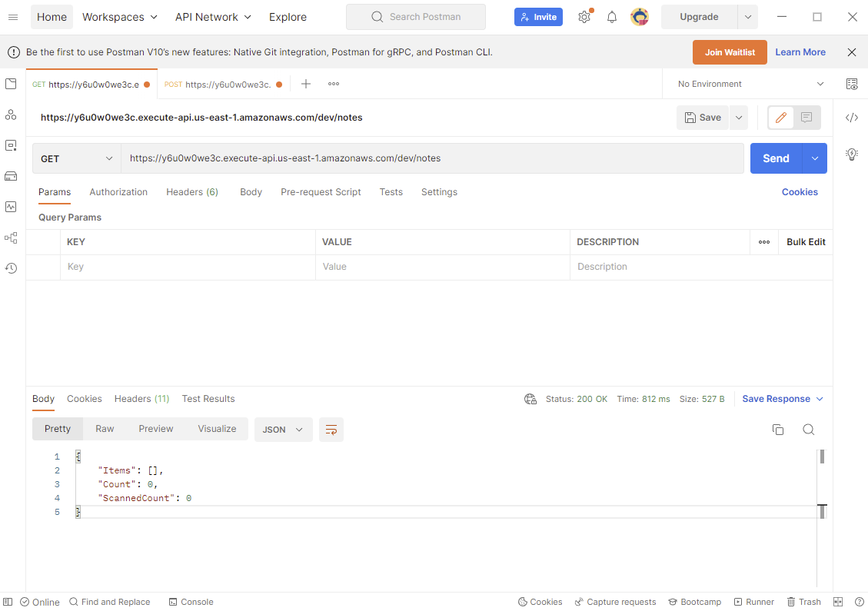The width and height of the screenshot is (868, 611).
Task: Switch response view to Visualize
Action: 217,429
